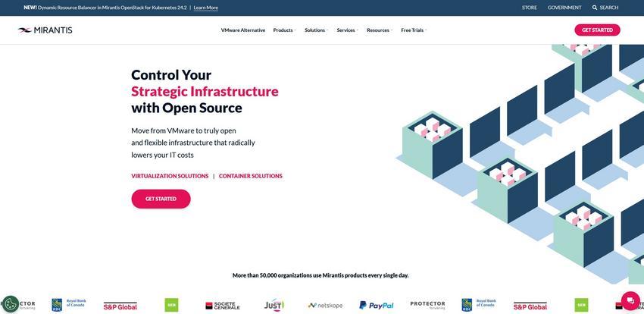Click the Societe Generale logo
The image size is (644, 314).
[x=223, y=306]
